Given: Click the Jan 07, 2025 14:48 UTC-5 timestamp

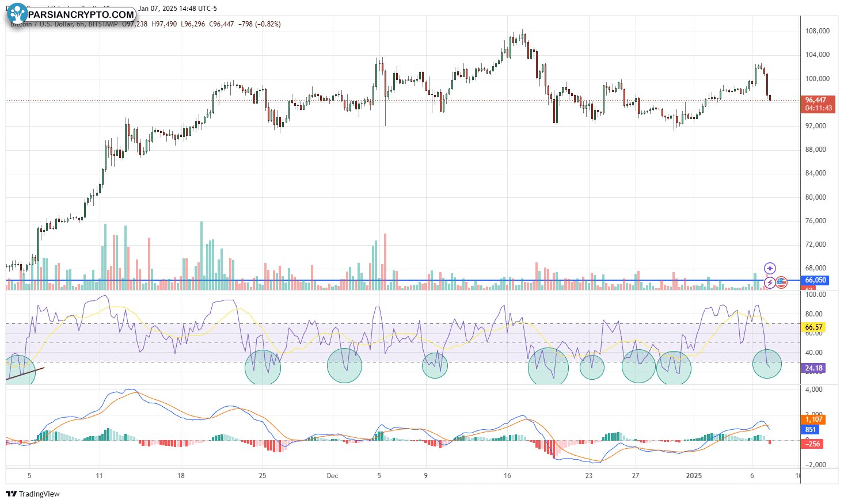Looking at the screenshot, I should (177, 9).
